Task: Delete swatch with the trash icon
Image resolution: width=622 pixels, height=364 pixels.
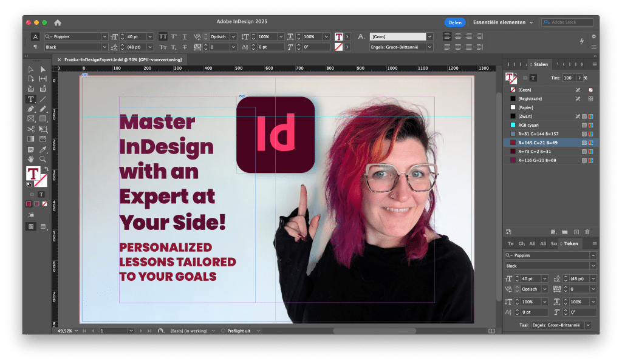Action: (587, 232)
